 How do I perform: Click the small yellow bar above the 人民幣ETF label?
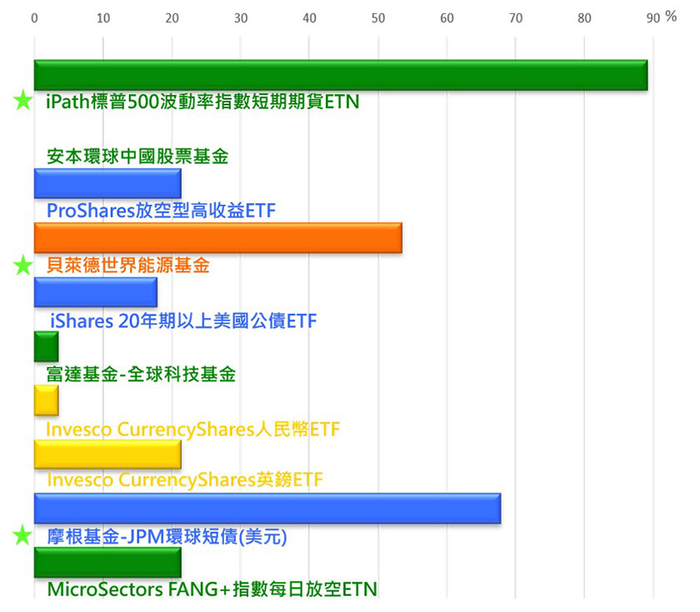point(47,401)
